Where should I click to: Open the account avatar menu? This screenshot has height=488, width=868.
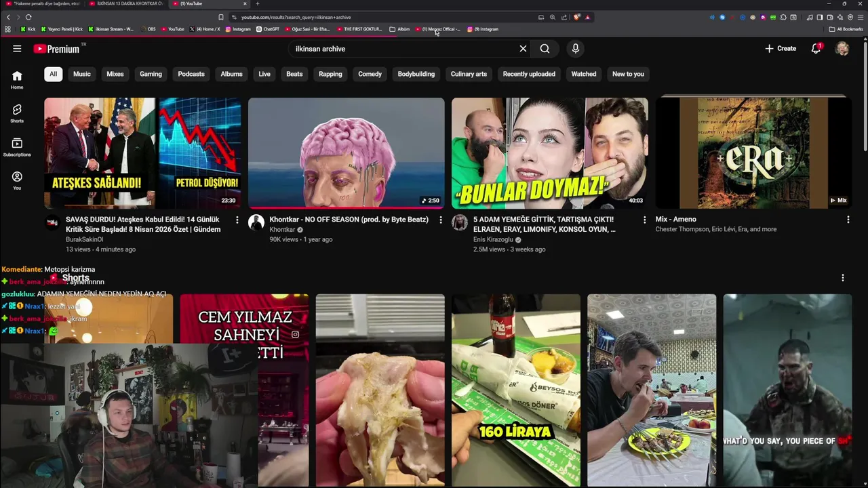[x=842, y=49]
